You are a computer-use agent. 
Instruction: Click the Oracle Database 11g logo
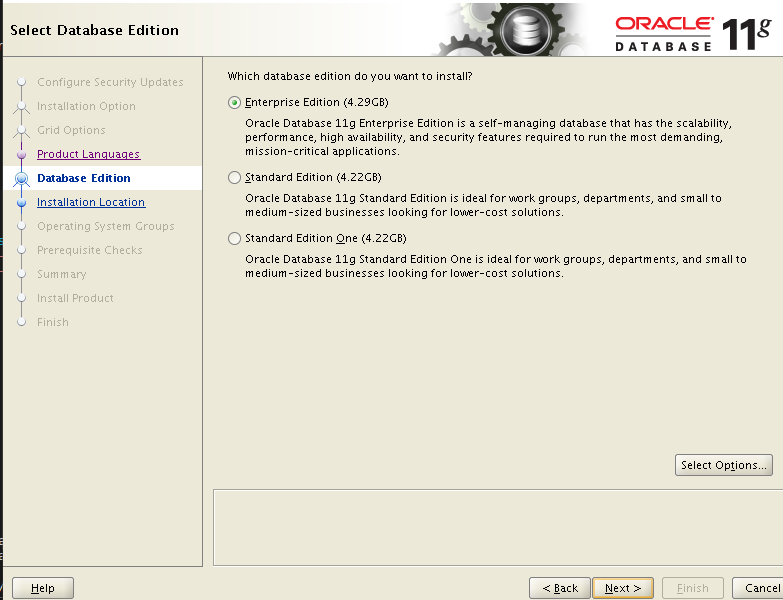coord(694,33)
